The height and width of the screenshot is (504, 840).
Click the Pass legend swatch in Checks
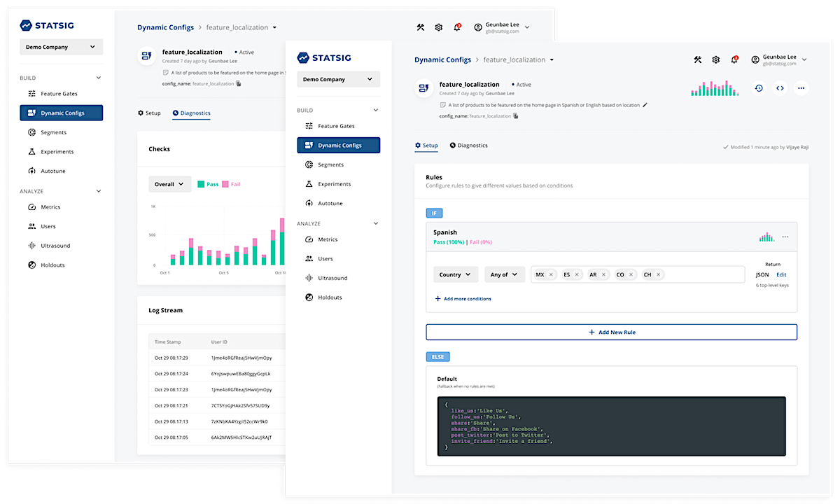201,184
